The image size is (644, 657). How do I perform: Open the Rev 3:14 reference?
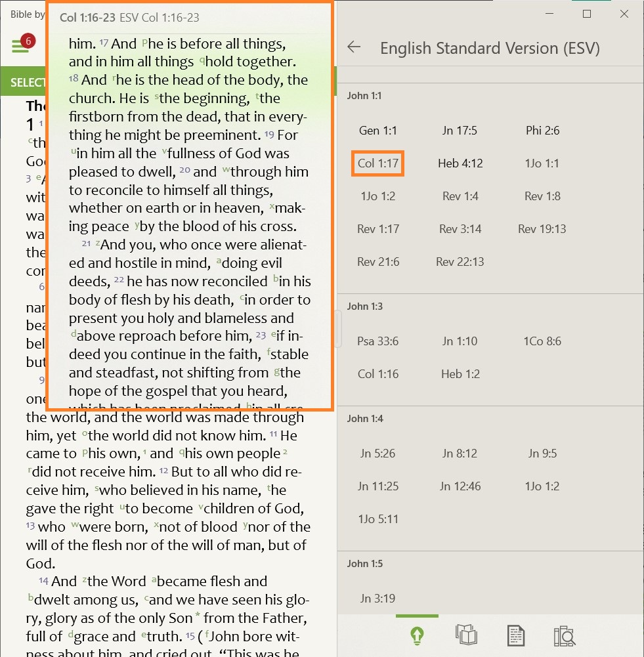pyautogui.click(x=460, y=229)
